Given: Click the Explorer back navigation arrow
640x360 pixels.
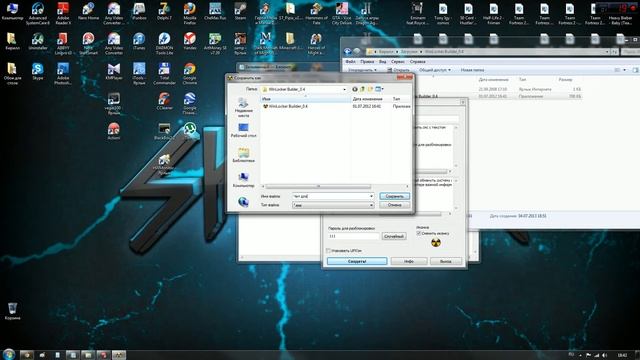Looking at the screenshot, I should pos(348,51).
